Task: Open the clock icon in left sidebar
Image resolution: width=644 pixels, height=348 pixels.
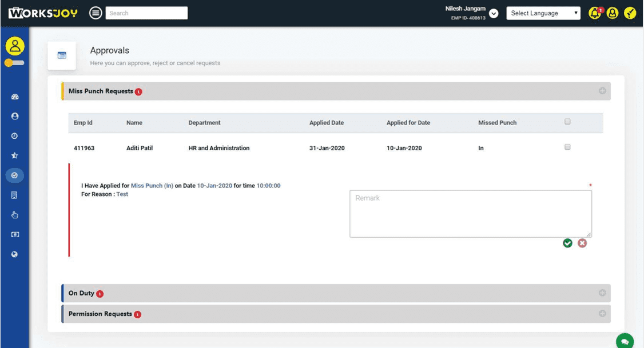Action: (x=15, y=136)
